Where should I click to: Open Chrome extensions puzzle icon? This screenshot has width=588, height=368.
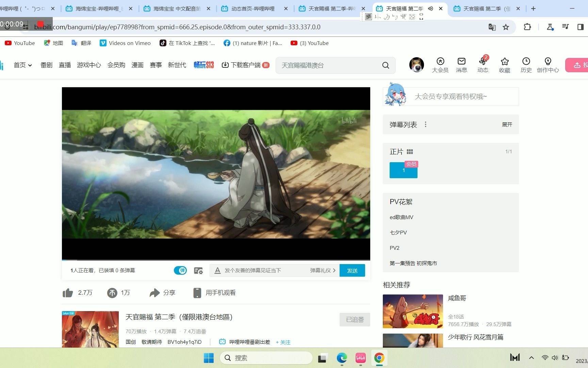(x=527, y=27)
